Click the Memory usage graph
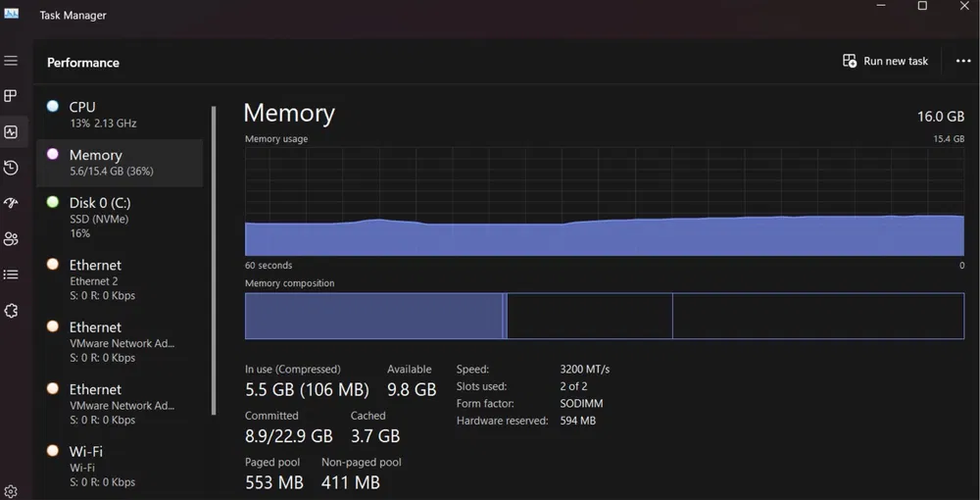The image size is (980, 500). (x=604, y=202)
